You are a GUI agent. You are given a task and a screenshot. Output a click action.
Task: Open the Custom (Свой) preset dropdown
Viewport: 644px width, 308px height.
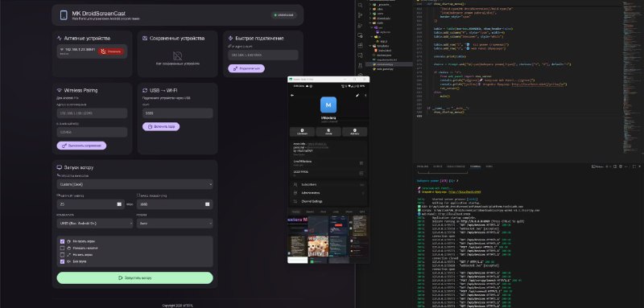(x=134, y=184)
